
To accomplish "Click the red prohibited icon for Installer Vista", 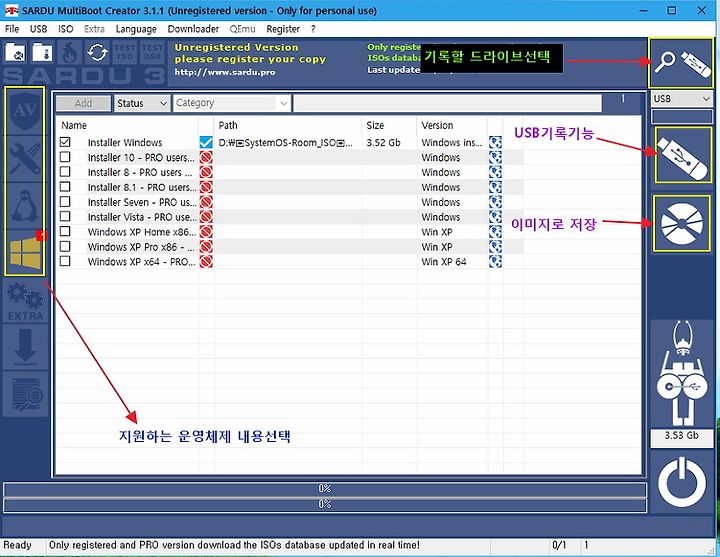I will point(206,217).
